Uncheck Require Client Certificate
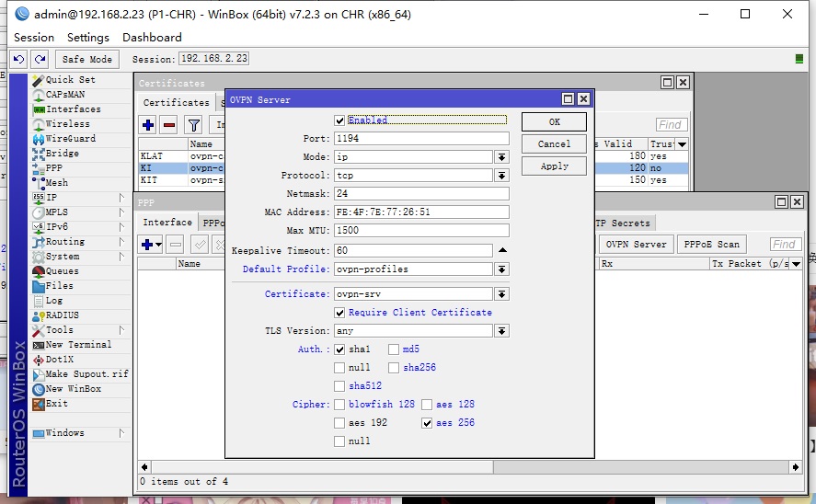 339,313
